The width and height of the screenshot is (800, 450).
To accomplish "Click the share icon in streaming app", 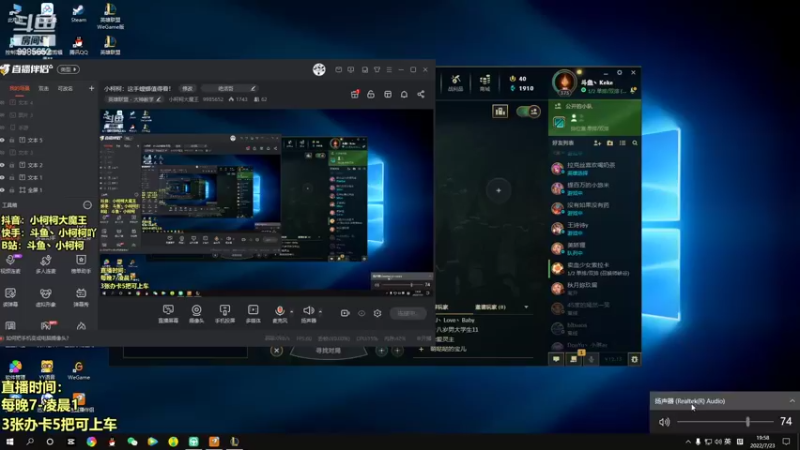I will tap(421, 94).
